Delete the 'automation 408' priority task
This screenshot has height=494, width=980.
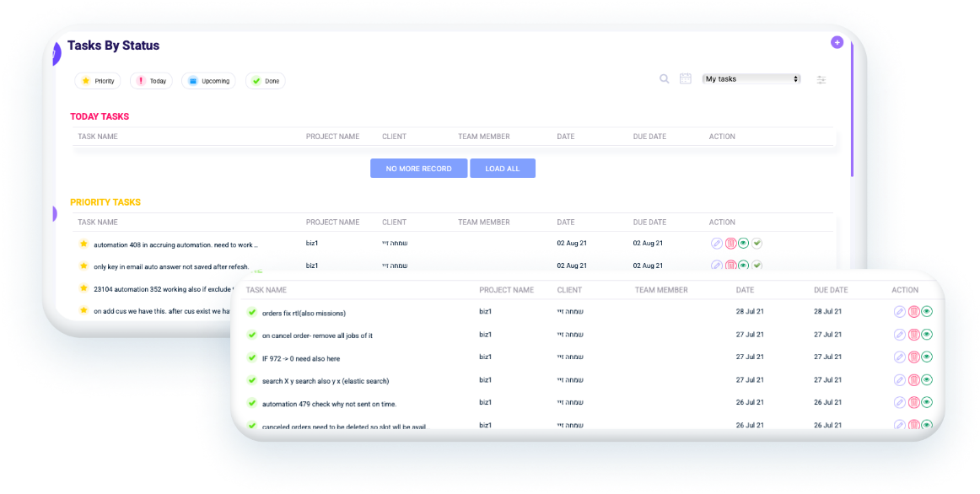[730, 244]
